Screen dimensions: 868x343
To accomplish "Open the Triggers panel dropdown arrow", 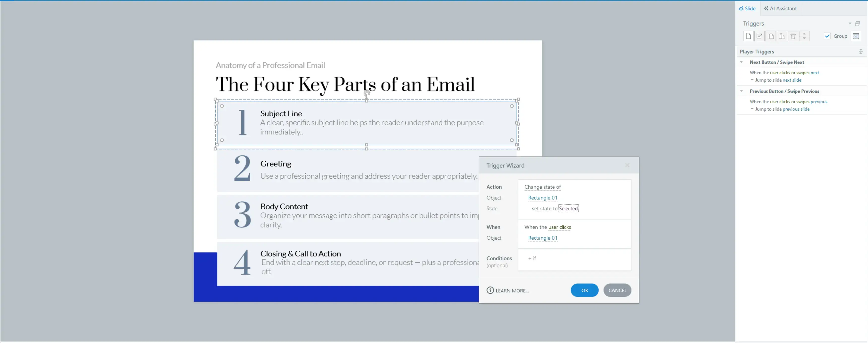I will (850, 24).
